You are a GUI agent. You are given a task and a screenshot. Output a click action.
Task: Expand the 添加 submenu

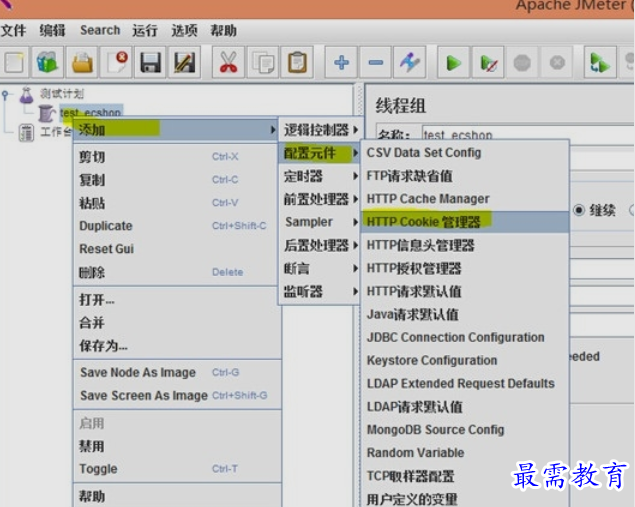[x=175, y=130]
